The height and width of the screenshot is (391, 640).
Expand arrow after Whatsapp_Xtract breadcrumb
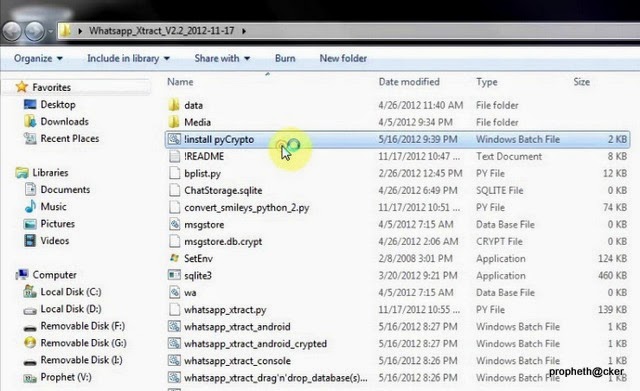click(x=244, y=31)
